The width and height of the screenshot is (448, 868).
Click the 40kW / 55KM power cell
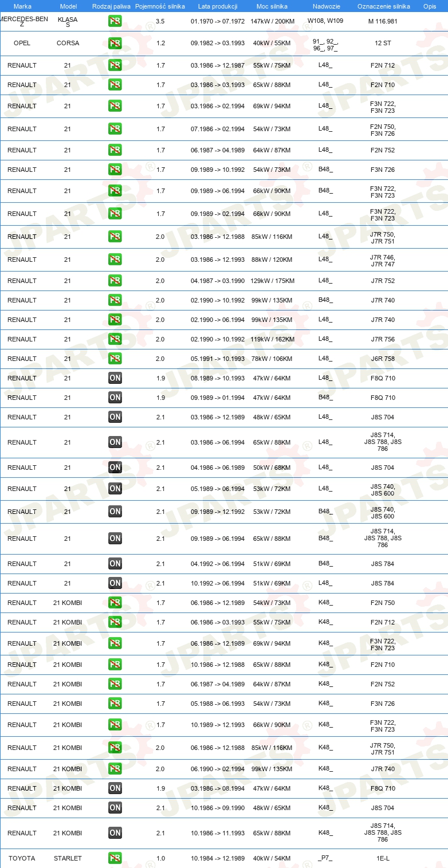pyautogui.click(x=272, y=43)
